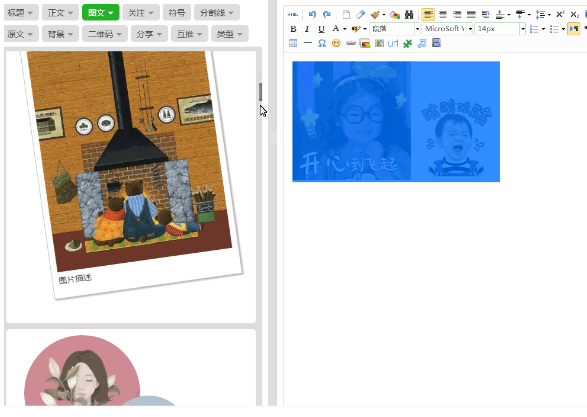
Task: Justify the text alignment
Action: pos(471,15)
